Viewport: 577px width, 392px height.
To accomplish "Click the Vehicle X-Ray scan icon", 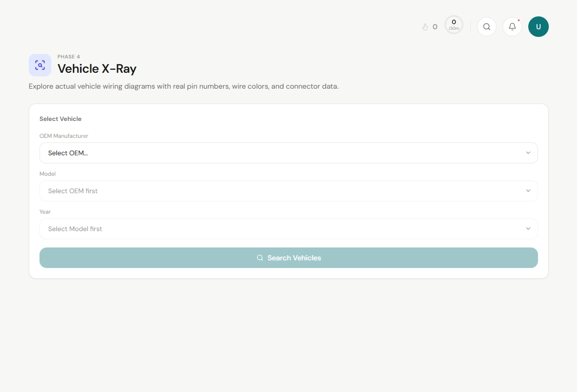I will [40, 65].
